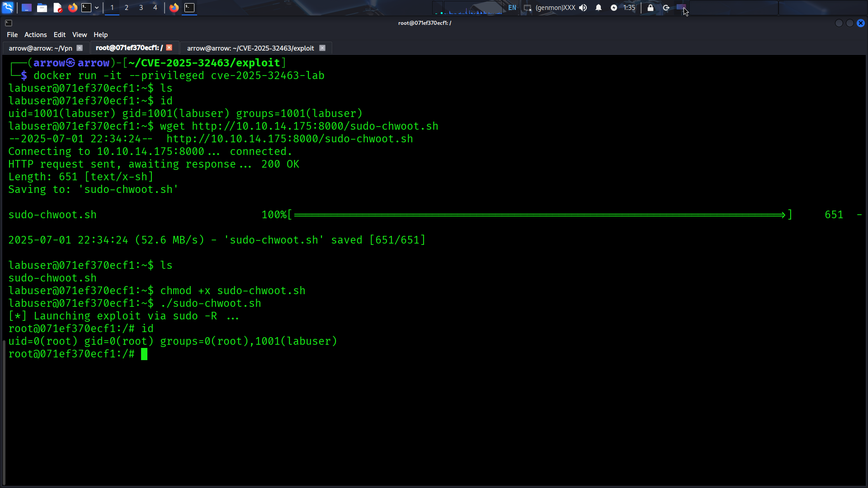Click the terminal window menu icon
868x488 pixels.
coord(9,23)
